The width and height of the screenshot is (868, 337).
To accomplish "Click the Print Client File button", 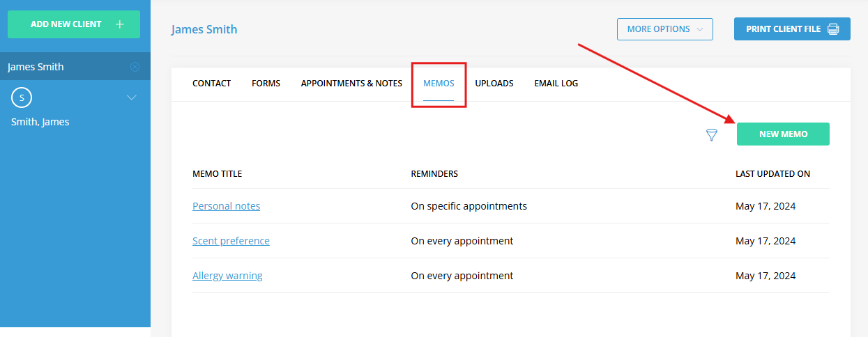I will pyautogui.click(x=792, y=29).
